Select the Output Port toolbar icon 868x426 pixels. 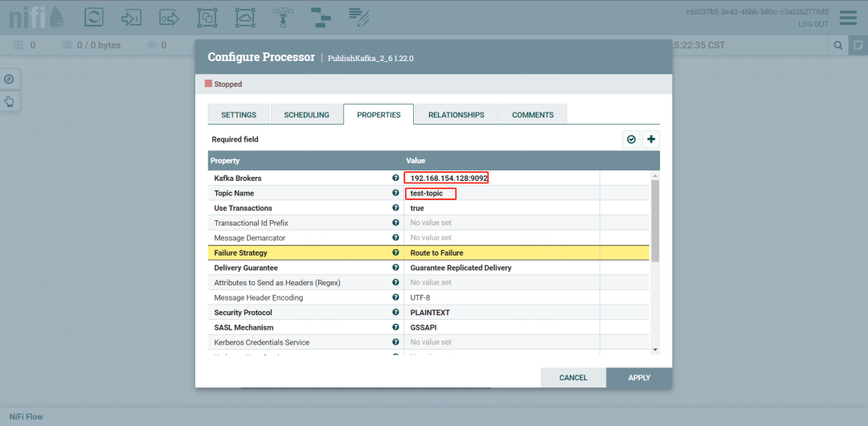tap(170, 18)
